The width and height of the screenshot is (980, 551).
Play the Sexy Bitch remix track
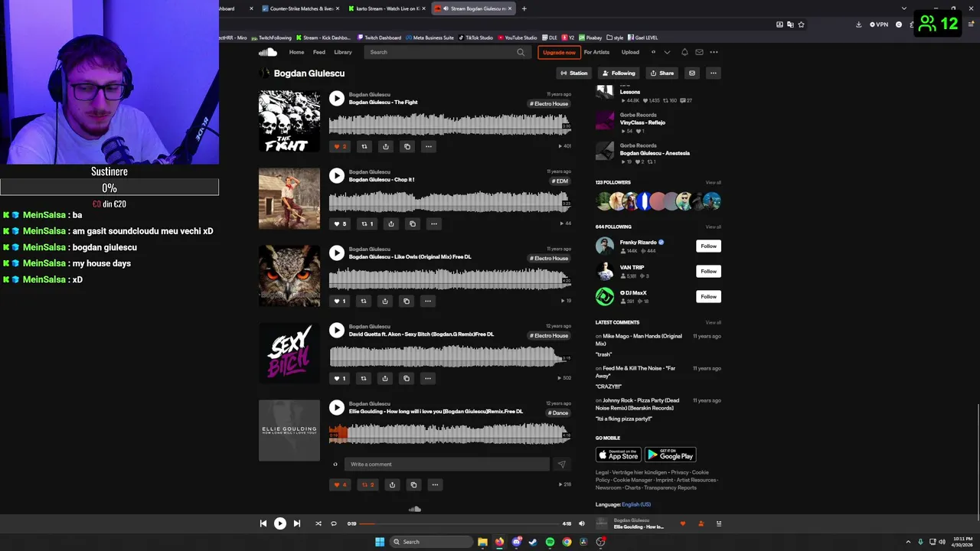point(337,330)
